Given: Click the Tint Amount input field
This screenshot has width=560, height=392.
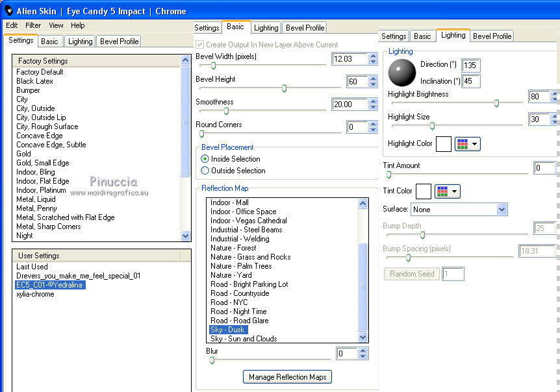Looking at the screenshot, I should 544,167.
